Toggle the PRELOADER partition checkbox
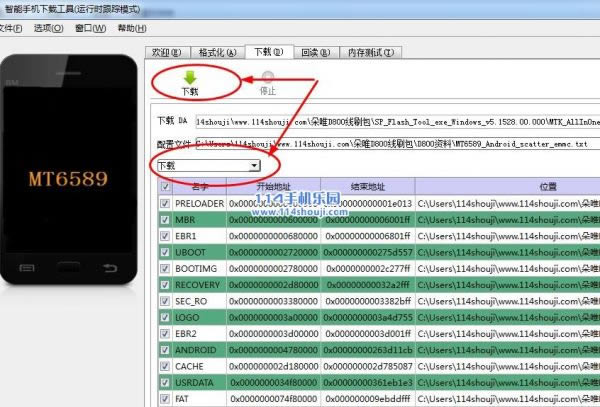The image size is (600, 407). [165, 203]
